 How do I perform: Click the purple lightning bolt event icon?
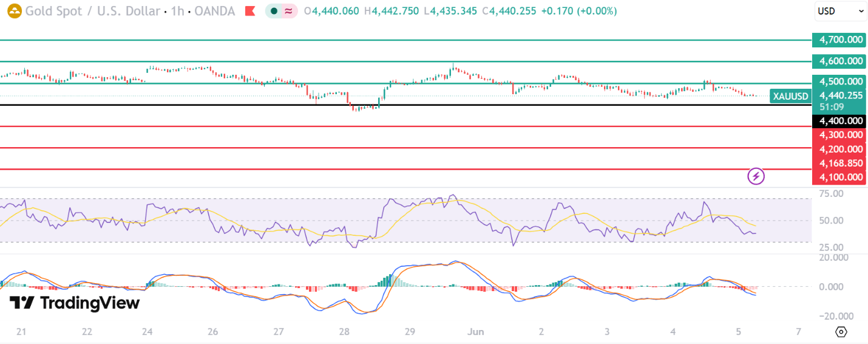[756, 176]
